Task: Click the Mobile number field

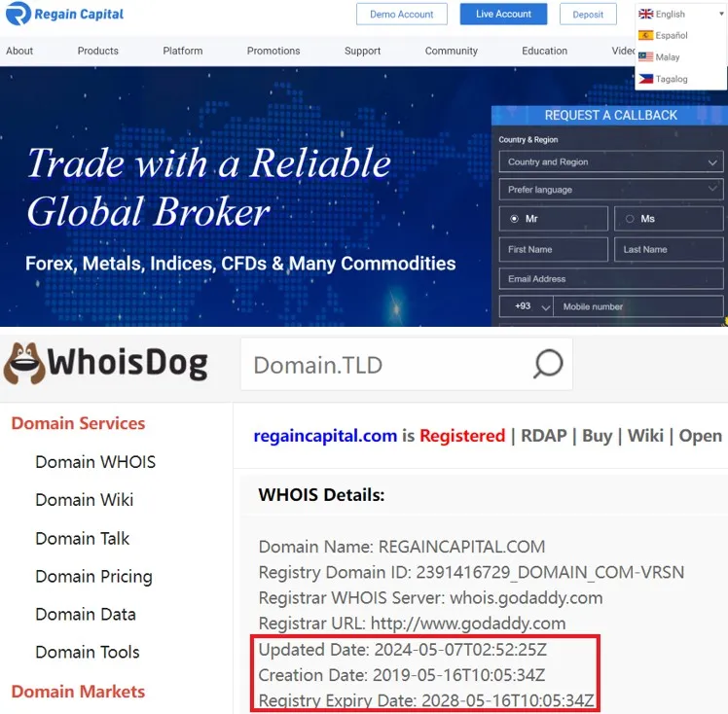Action: coord(638,306)
